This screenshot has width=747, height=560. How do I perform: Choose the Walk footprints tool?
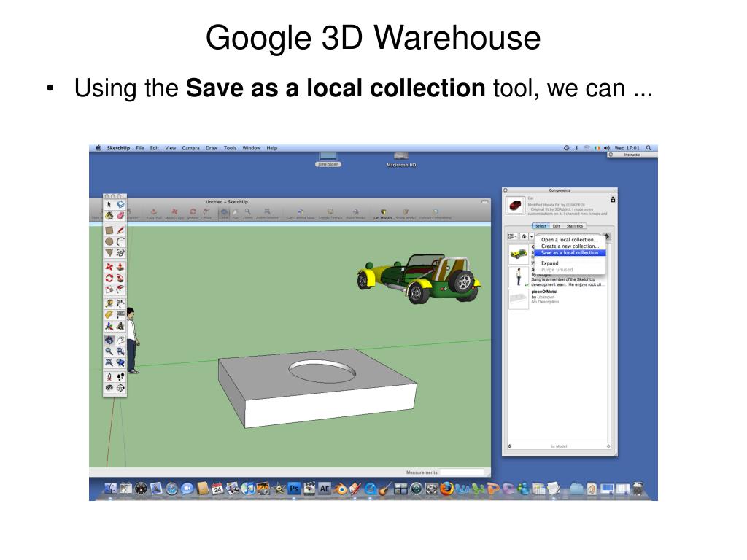pos(120,377)
